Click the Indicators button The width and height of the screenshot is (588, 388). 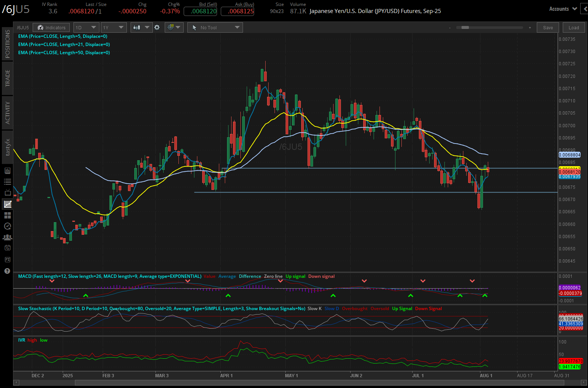tap(52, 27)
